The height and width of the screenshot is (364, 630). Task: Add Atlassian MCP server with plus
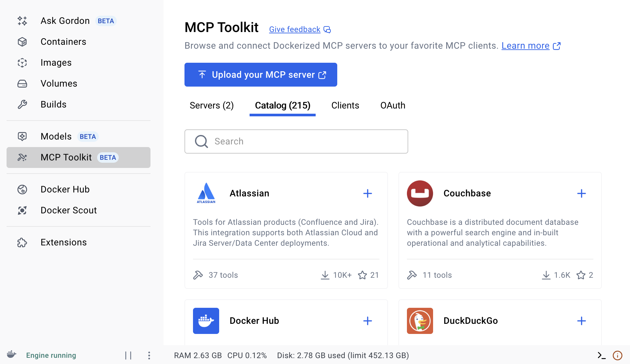[x=368, y=193]
